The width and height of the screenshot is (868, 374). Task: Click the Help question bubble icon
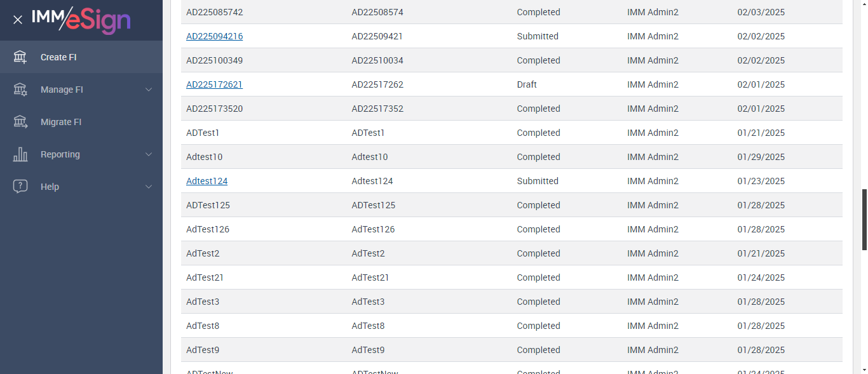20,187
